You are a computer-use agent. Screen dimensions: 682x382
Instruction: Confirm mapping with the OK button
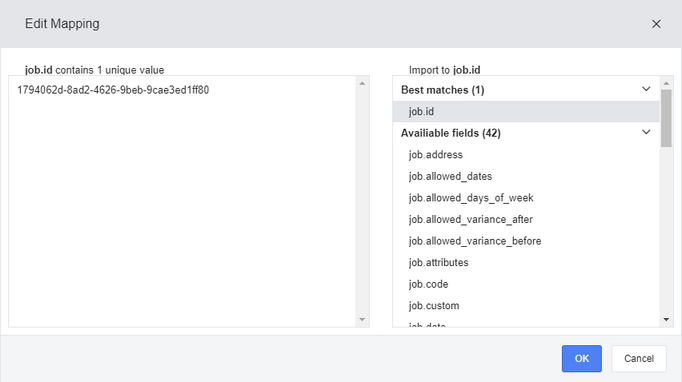[x=582, y=359]
